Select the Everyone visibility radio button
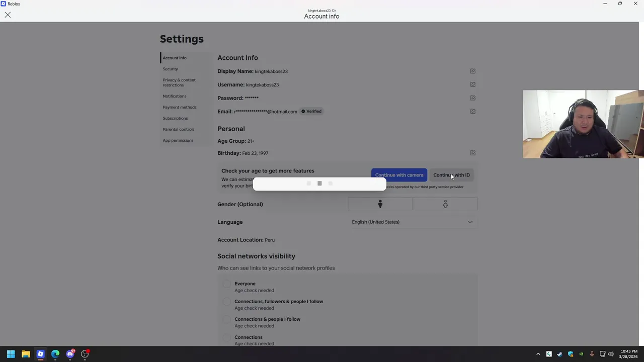This screenshot has width=644, height=362. coord(226,284)
